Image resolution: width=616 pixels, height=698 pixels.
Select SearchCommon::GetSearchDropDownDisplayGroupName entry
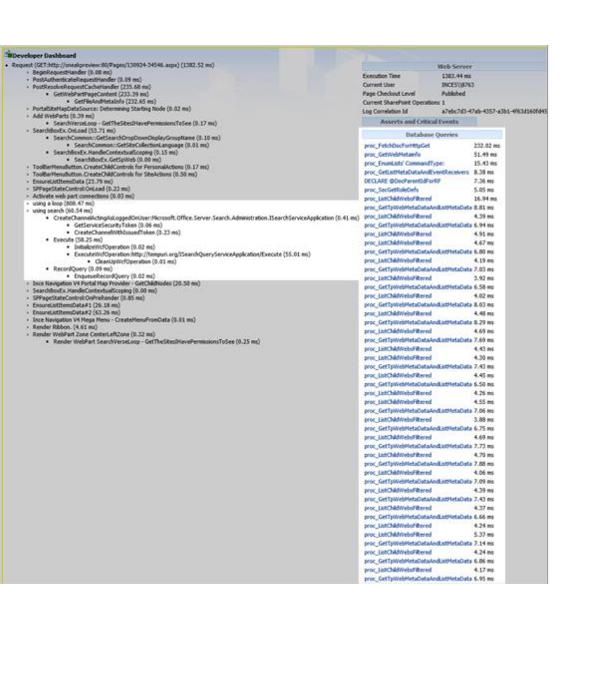137,138
